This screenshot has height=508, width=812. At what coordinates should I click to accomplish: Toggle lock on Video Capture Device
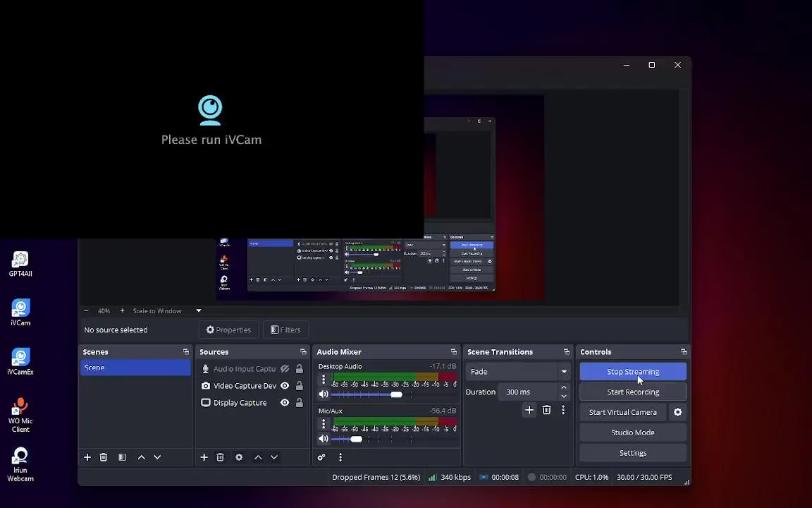[300, 386]
